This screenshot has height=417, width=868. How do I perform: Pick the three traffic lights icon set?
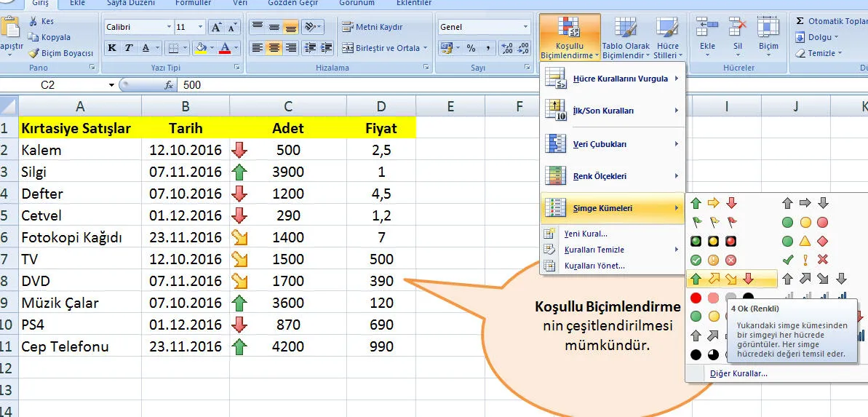[x=713, y=241]
